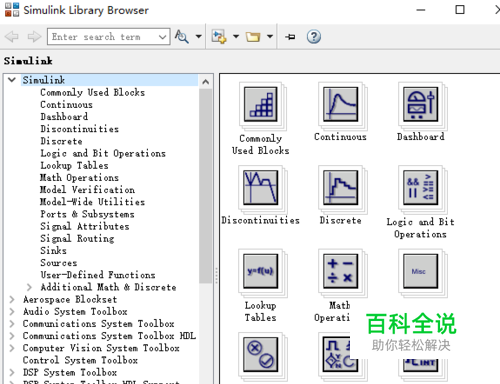This screenshot has width=500, height=384.
Task: Open the Discrete library icon
Action: (341, 188)
